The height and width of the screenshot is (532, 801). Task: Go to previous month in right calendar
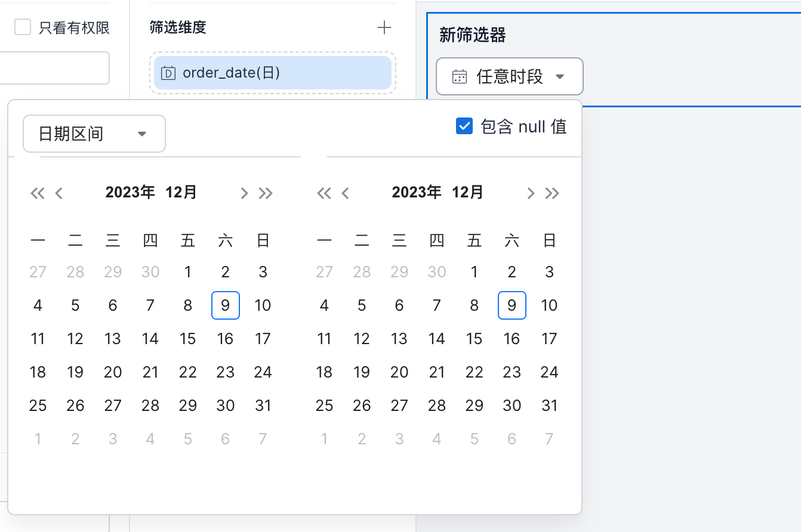point(345,193)
